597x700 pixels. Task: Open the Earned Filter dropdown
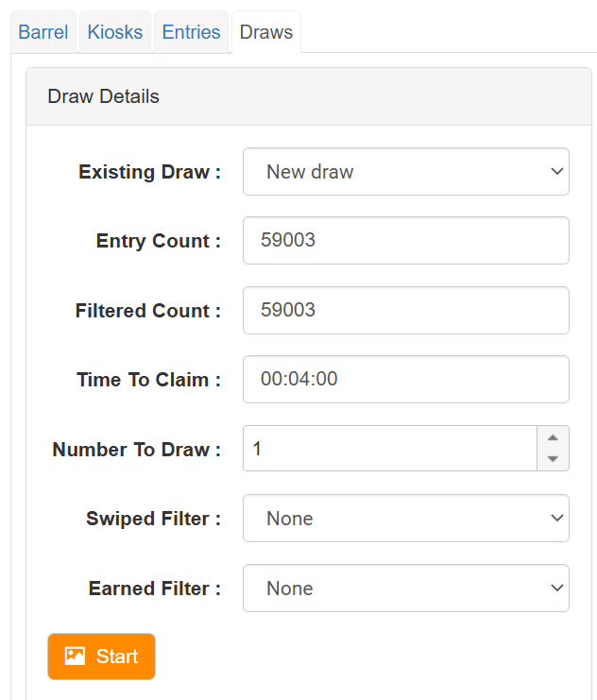tap(405, 589)
